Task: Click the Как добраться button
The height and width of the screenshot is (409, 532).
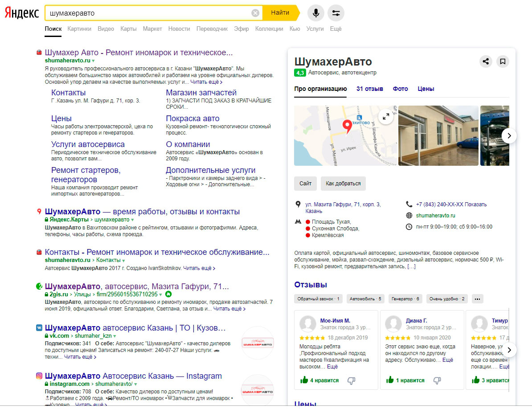Action: click(x=343, y=184)
